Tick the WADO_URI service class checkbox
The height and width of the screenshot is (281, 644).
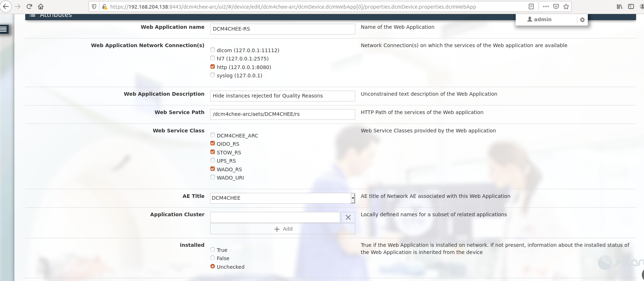click(213, 177)
